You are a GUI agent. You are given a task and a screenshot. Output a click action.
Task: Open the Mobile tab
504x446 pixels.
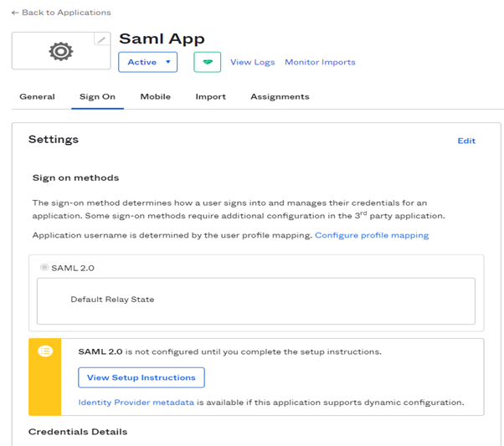155,97
